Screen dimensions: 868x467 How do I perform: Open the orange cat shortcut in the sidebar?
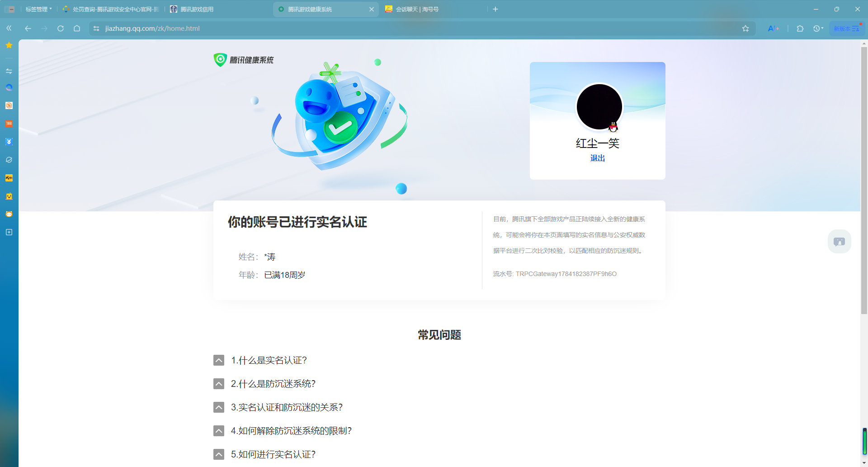pos(9,214)
